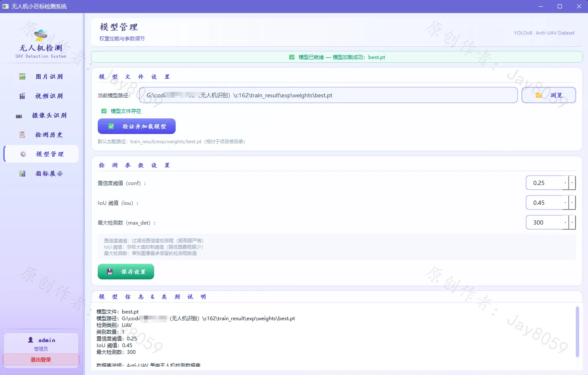Click the 验证并加载模型 button
588x375 pixels.
click(136, 126)
